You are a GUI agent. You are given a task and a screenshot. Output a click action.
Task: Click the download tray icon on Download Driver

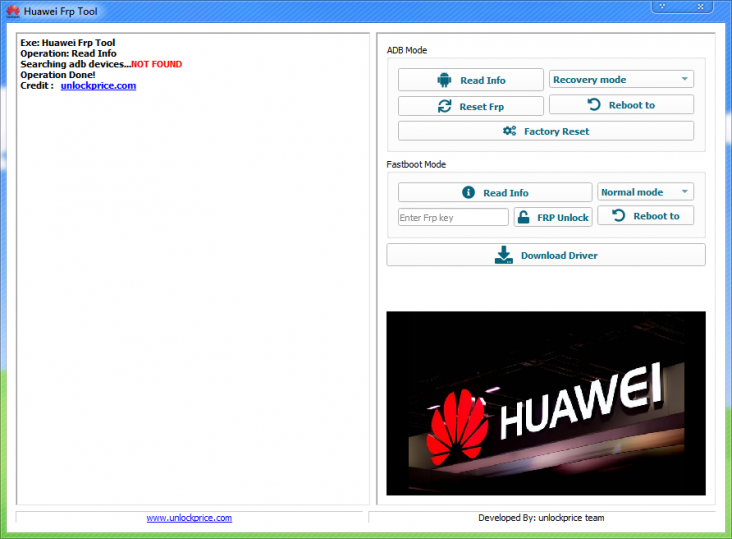click(x=503, y=255)
